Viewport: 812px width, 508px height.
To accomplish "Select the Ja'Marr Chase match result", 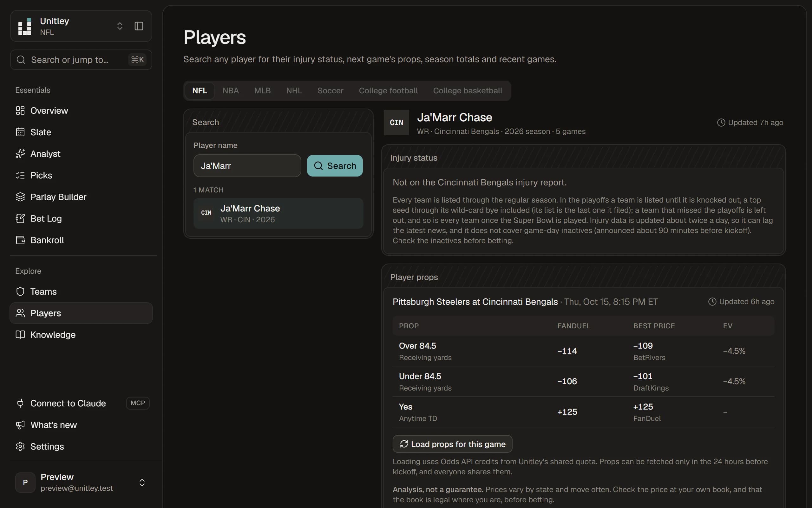I will pos(278,213).
